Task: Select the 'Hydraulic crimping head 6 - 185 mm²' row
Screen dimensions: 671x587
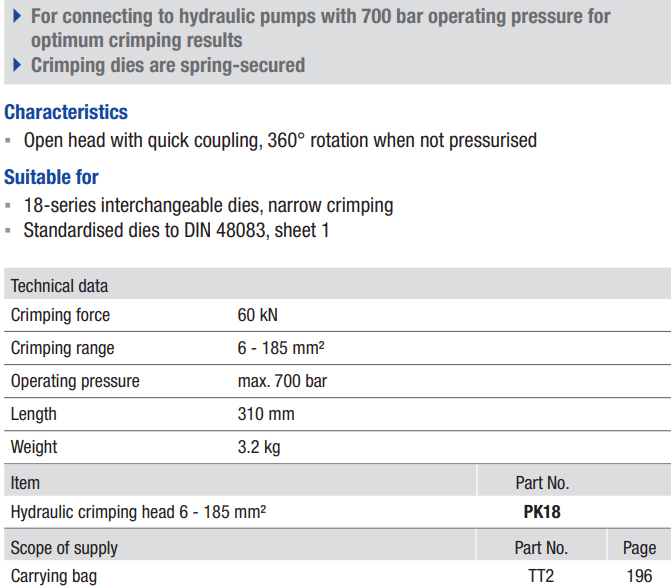Action: pyautogui.click(x=337, y=512)
